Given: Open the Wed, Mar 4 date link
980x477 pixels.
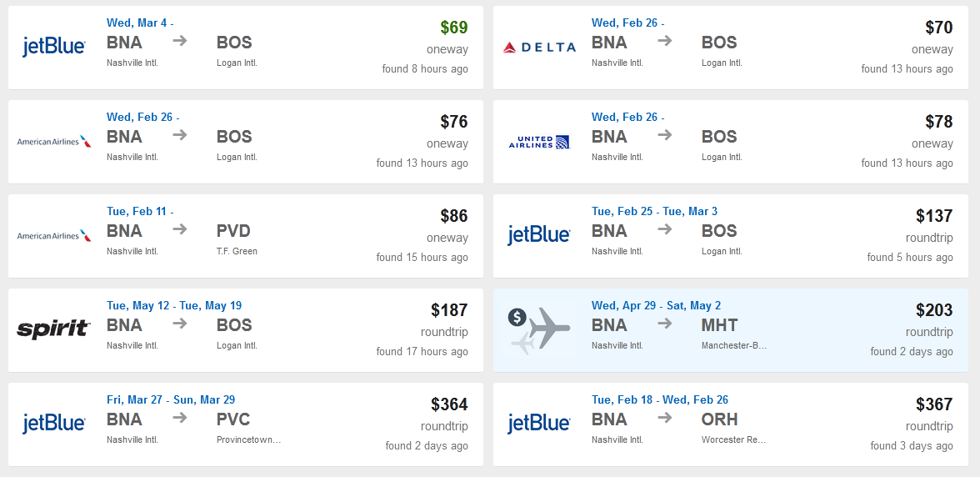Looking at the screenshot, I should [140, 23].
